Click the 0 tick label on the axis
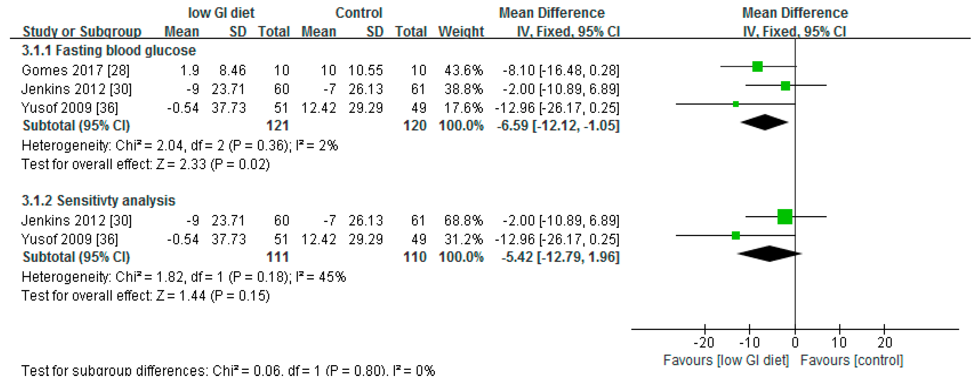 [795, 343]
